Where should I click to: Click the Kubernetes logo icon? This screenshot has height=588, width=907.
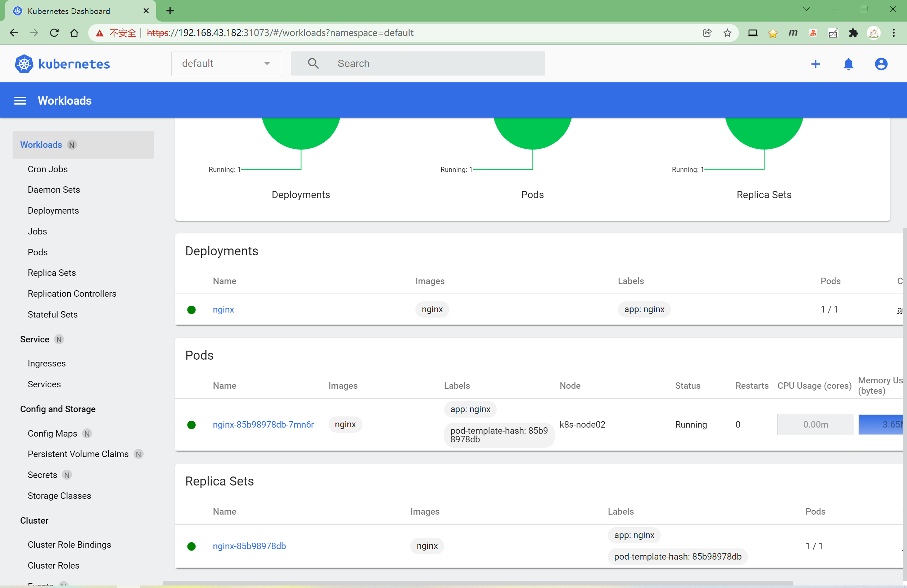24,64
